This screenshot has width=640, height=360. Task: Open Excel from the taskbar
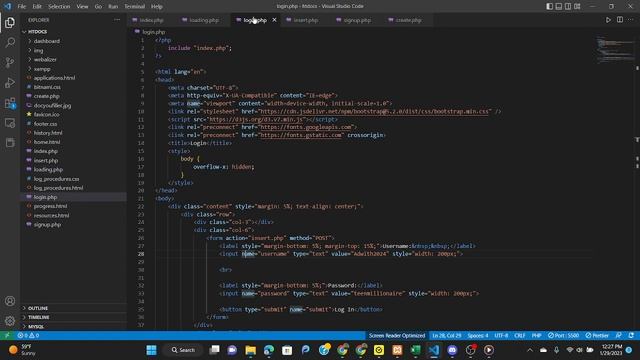point(415,350)
